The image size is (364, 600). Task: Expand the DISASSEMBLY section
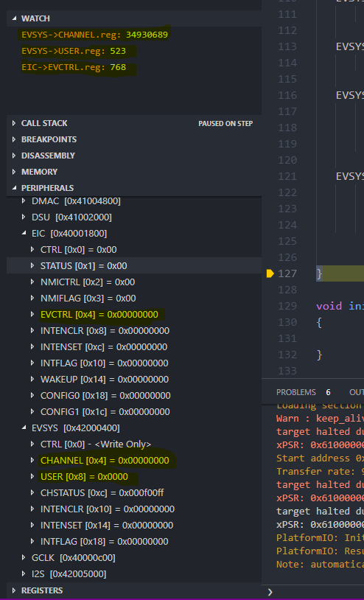coord(15,156)
